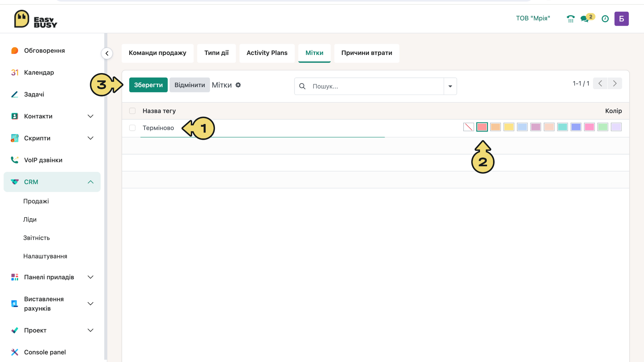
Task: Click the gear icon next to Мітки
Action: click(x=238, y=85)
